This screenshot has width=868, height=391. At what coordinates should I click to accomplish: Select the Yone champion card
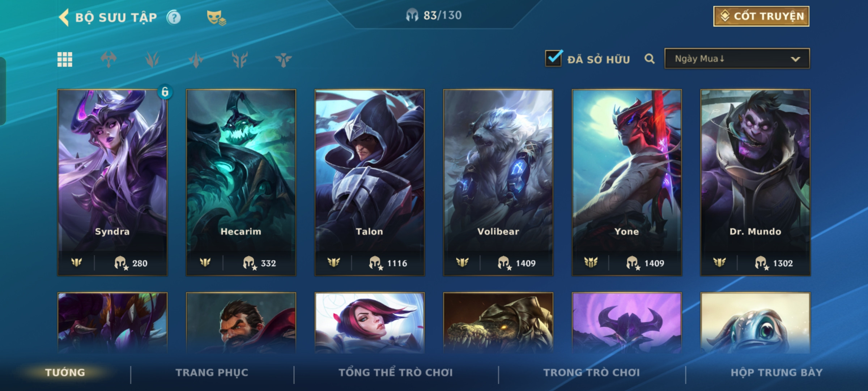tap(627, 182)
